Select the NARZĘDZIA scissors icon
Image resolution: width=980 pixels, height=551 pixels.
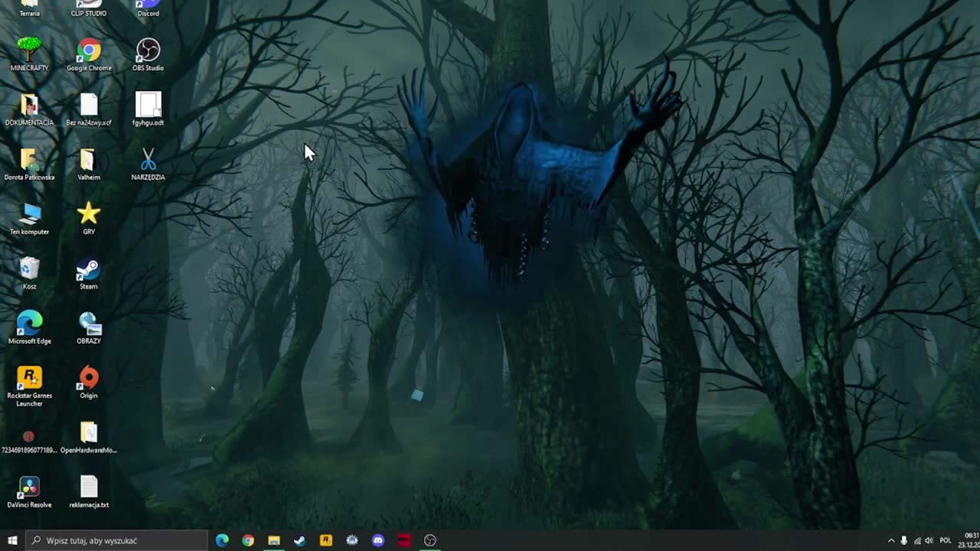click(148, 164)
